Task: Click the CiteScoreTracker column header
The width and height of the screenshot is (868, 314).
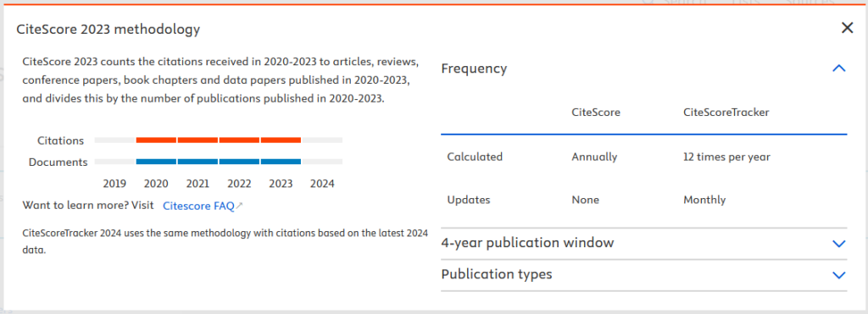Action: tap(726, 113)
